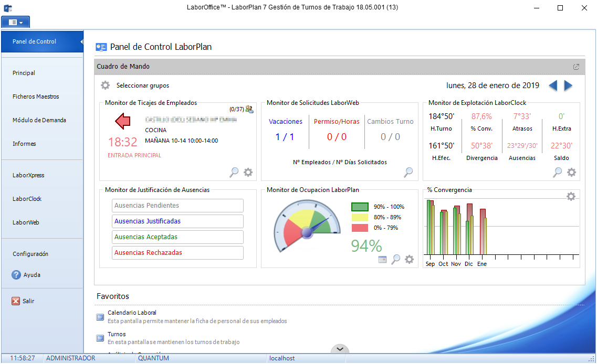Open the Calendario Laboral favorite icon
The image size is (597, 364).
[x=100, y=317]
